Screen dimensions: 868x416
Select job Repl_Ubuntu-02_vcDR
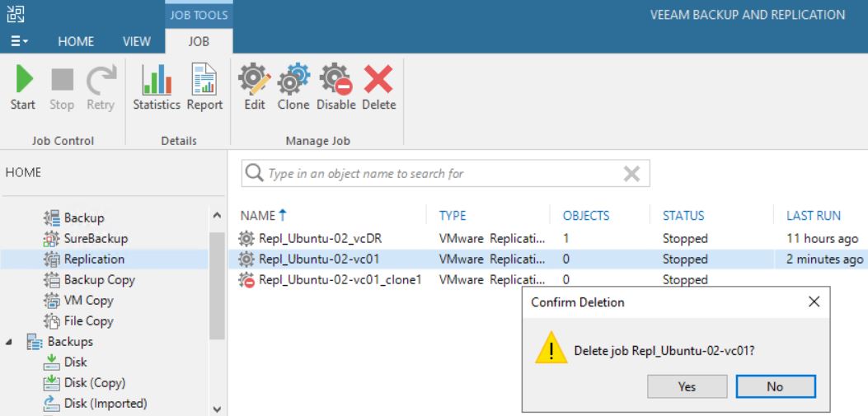(320, 239)
